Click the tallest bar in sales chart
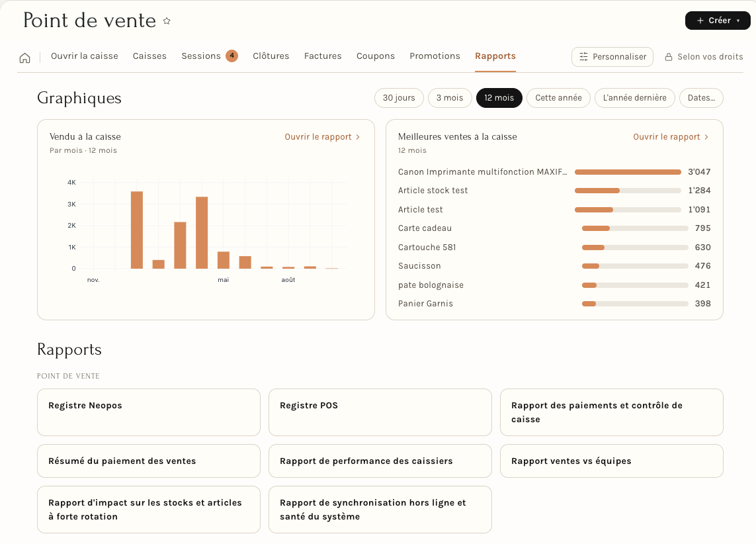The image size is (756, 544). pyautogui.click(x=137, y=230)
